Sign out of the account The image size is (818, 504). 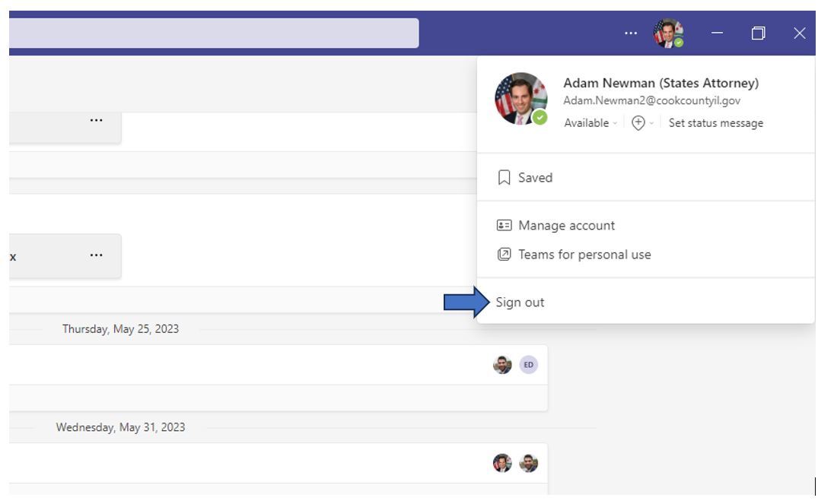click(x=520, y=303)
